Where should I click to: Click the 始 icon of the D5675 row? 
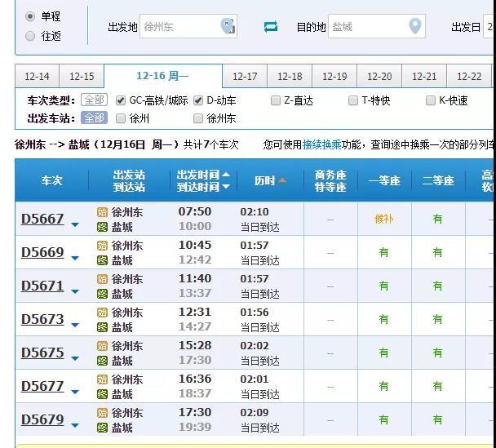(102, 346)
